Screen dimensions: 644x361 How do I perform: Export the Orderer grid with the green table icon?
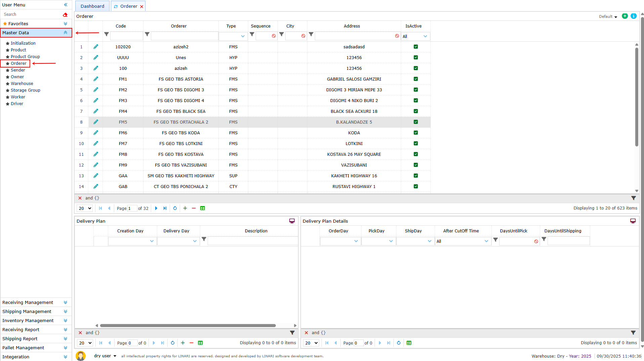pos(203,208)
